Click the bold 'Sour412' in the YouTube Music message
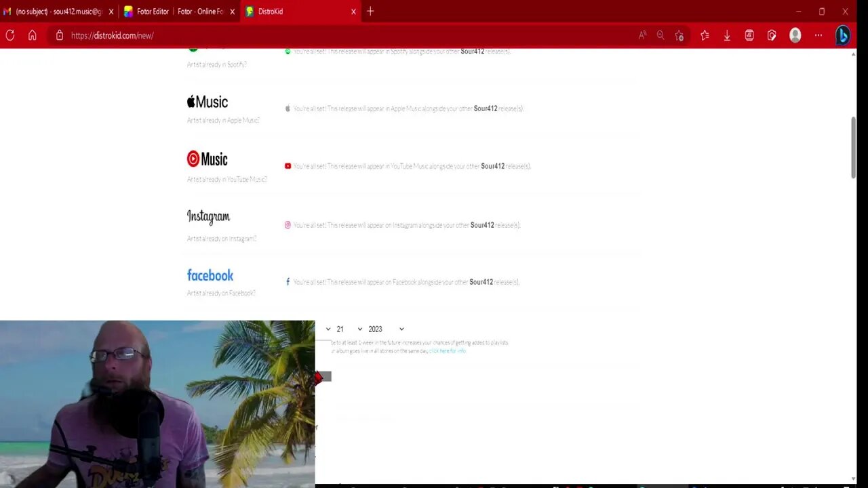This screenshot has width=868, height=488. [x=493, y=166]
